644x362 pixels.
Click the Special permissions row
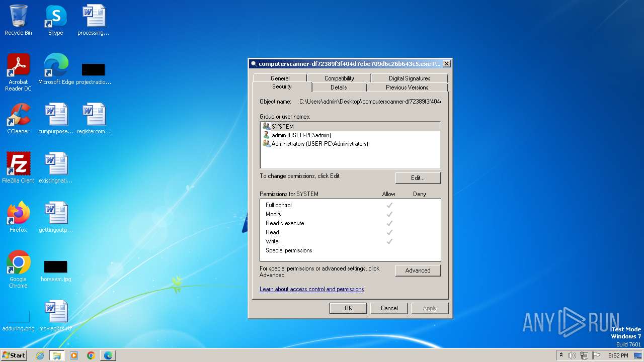tap(350, 250)
